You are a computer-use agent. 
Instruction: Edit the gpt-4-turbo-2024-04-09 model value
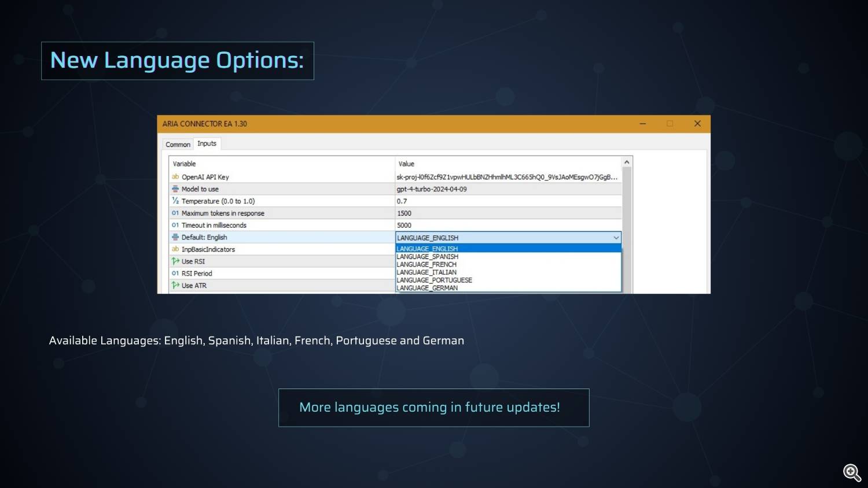click(508, 189)
